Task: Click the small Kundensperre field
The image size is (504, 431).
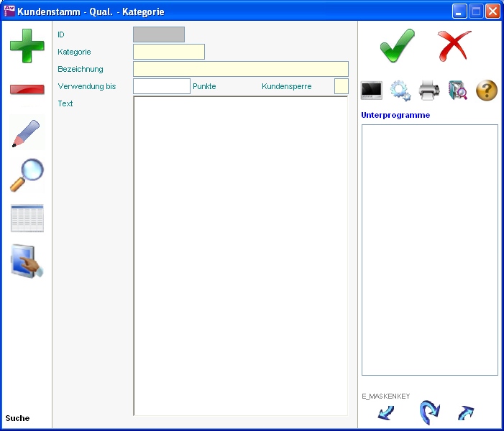Action: 342,86
